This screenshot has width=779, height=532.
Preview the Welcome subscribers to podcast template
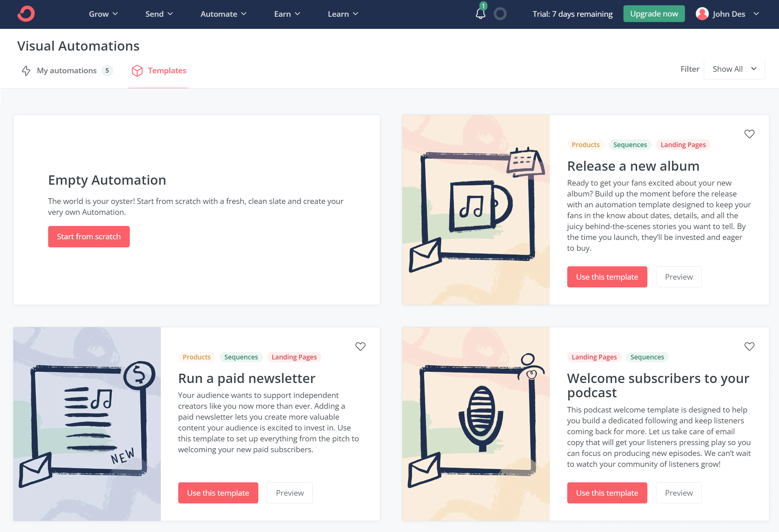click(678, 492)
